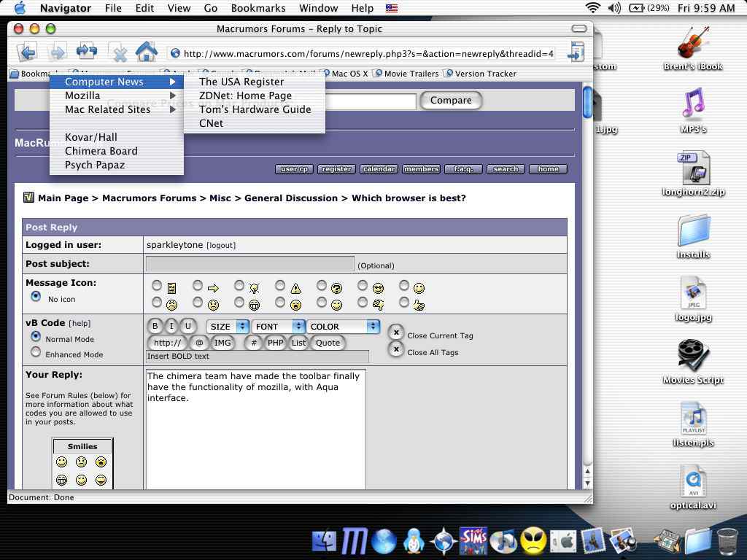Viewport: 747px width, 560px height.
Task: Open Chimera Navigator compass Dock icon
Action: [x=444, y=542]
